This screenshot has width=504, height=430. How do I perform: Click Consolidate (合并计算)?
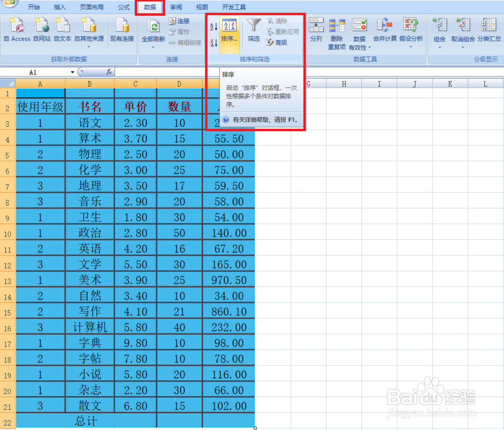click(x=385, y=30)
